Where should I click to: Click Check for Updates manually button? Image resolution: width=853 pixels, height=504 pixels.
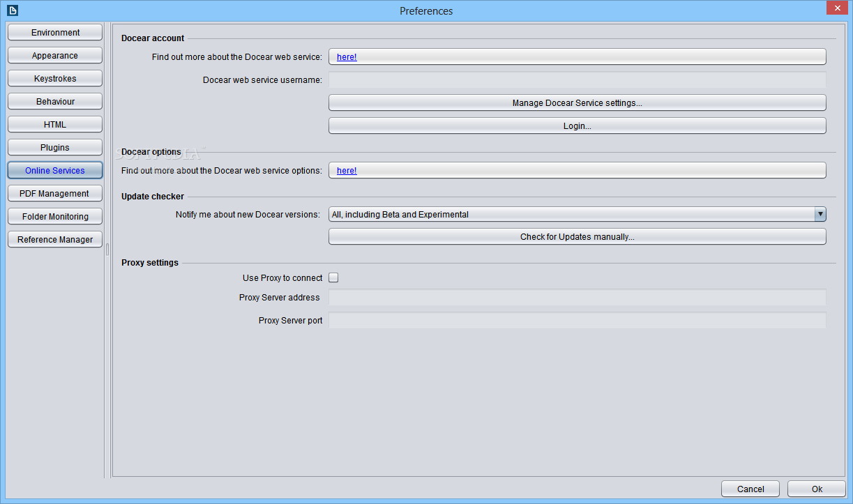pos(578,237)
